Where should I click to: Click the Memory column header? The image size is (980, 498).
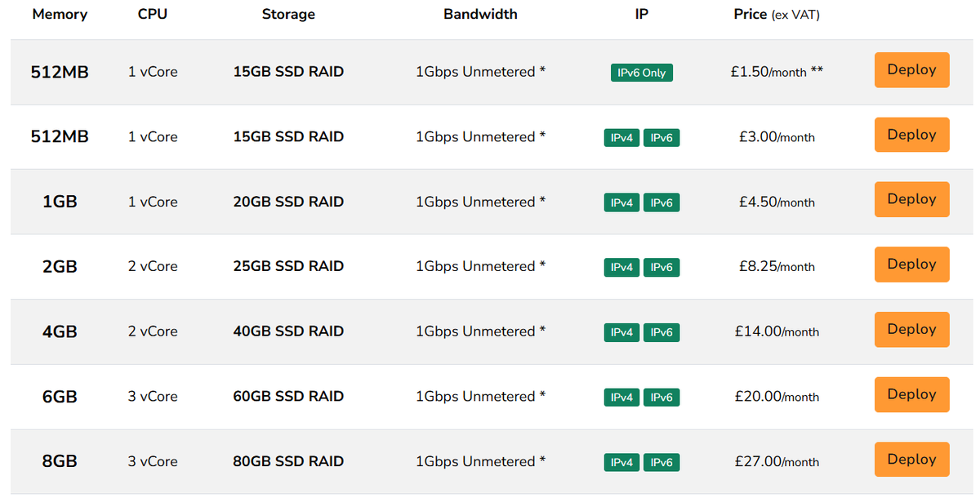pyautogui.click(x=60, y=14)
